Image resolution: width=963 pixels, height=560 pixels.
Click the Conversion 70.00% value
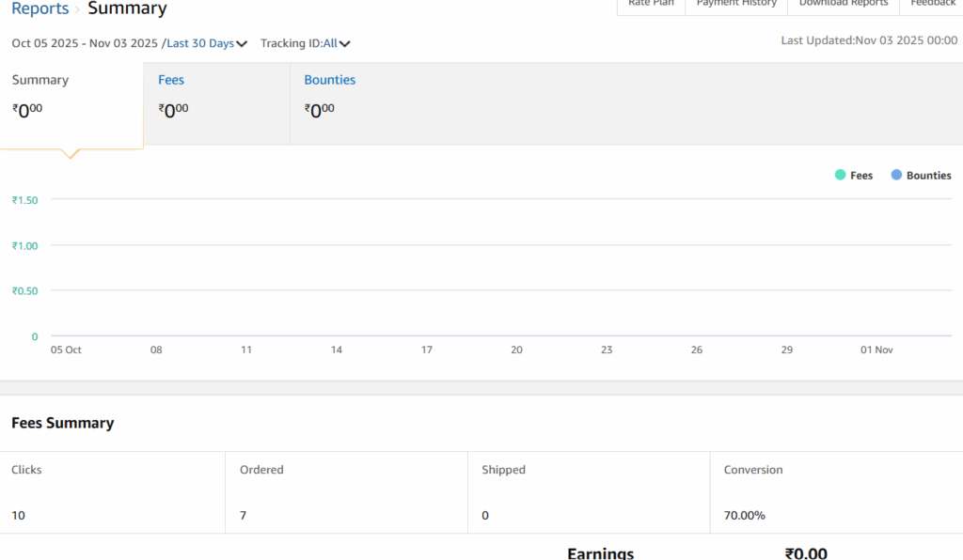coord(745,515)
